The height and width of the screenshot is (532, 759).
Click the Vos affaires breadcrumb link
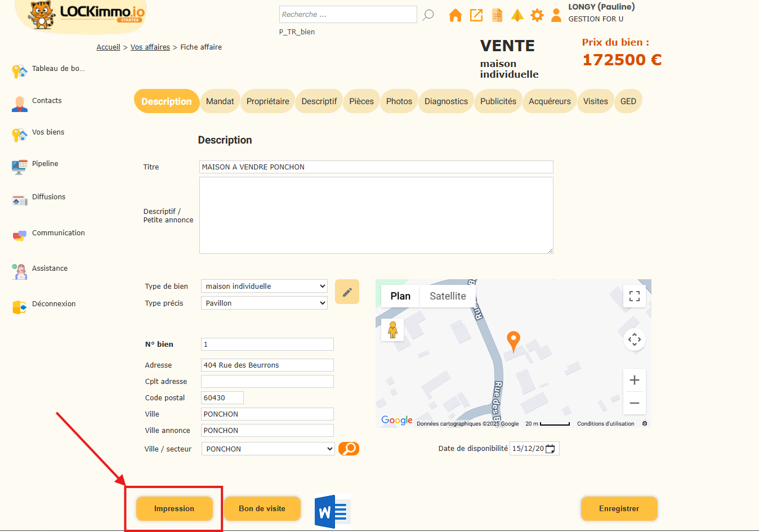[x=150, y=47]
